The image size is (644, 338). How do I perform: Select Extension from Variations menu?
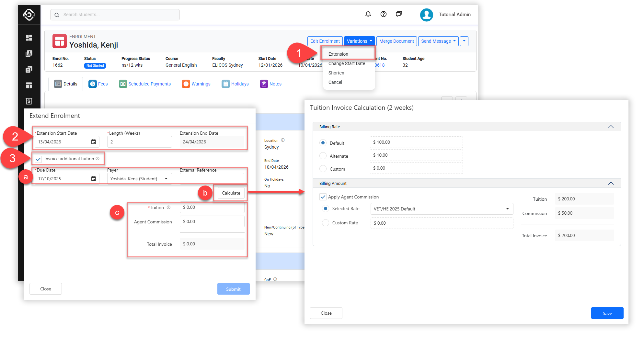pyautogui.click(x=338, y=54)
